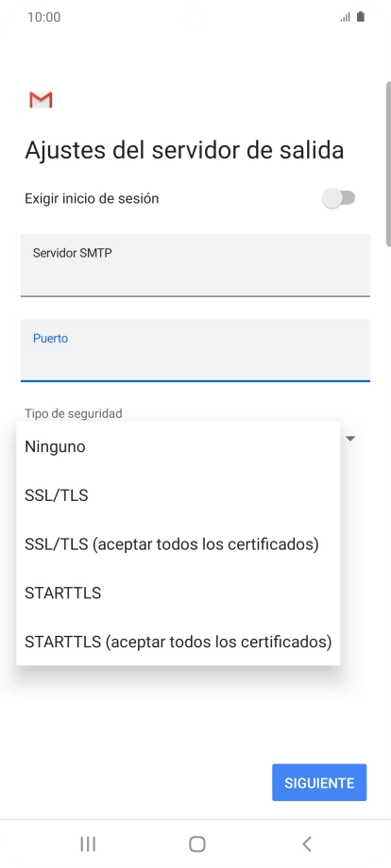
Task: Tap the clock in the status bar
Action: coord(43,17)
